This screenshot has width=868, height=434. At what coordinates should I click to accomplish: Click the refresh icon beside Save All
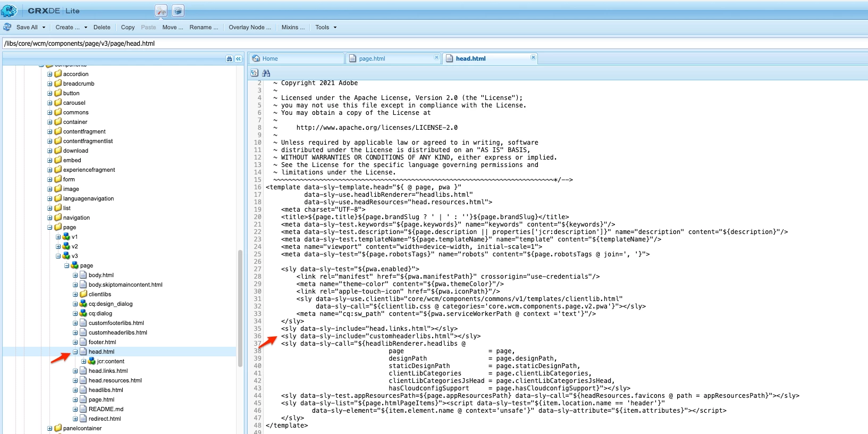(7, 27)
